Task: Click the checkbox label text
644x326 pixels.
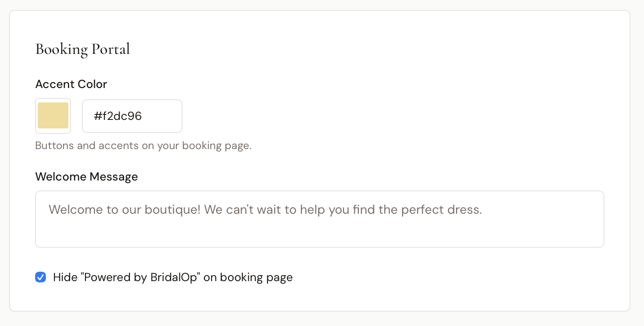Action: pyautogui.click(x=173, y=277)
